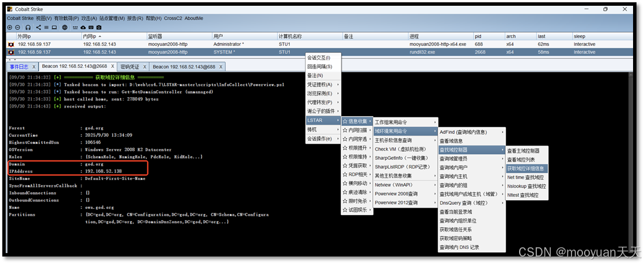Click the mooyuan2008-http-x64.exe process cell

point(440,44)
